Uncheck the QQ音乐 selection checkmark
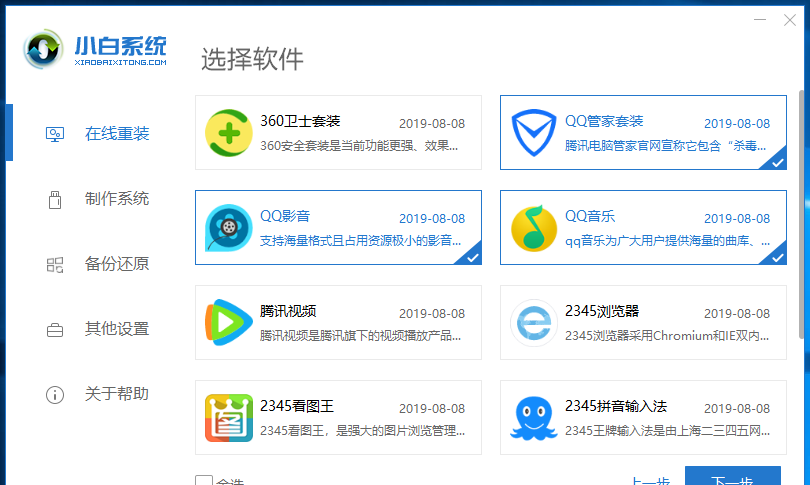Image resolution: width=810 pixels, height=485 pixels. coord(777,257)
